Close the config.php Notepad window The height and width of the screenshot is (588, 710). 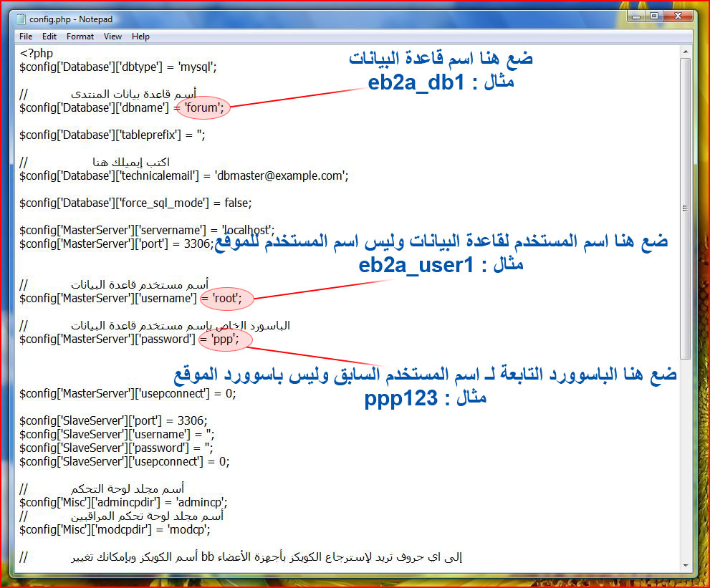[677, 16]
